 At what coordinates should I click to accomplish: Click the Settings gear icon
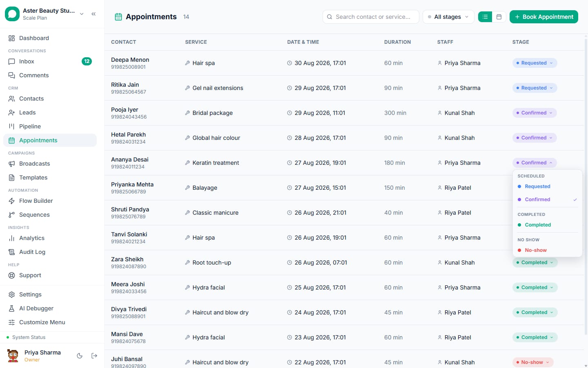click(x=11, y=294)
